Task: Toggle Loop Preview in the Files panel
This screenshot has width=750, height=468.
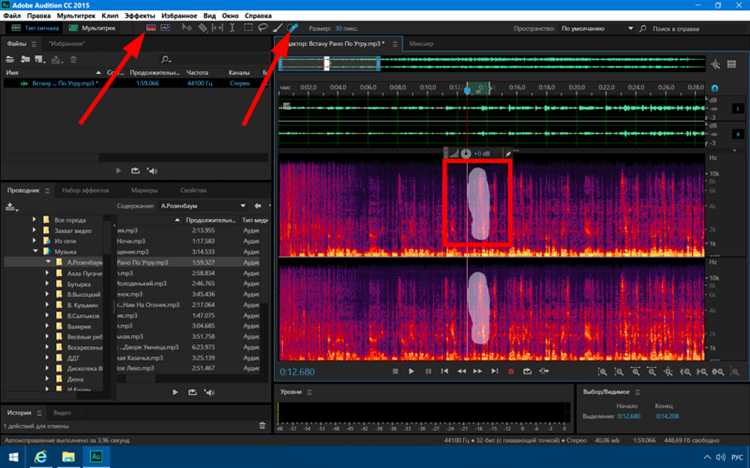Action: (135, 171)
